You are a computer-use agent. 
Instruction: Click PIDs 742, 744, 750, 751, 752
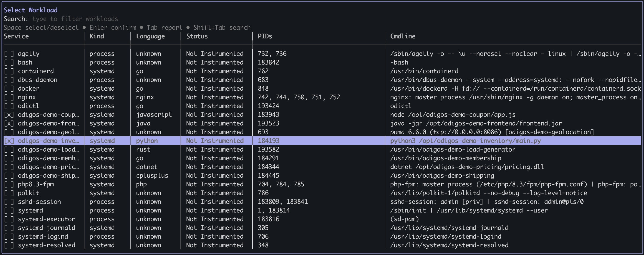(299, 97)
